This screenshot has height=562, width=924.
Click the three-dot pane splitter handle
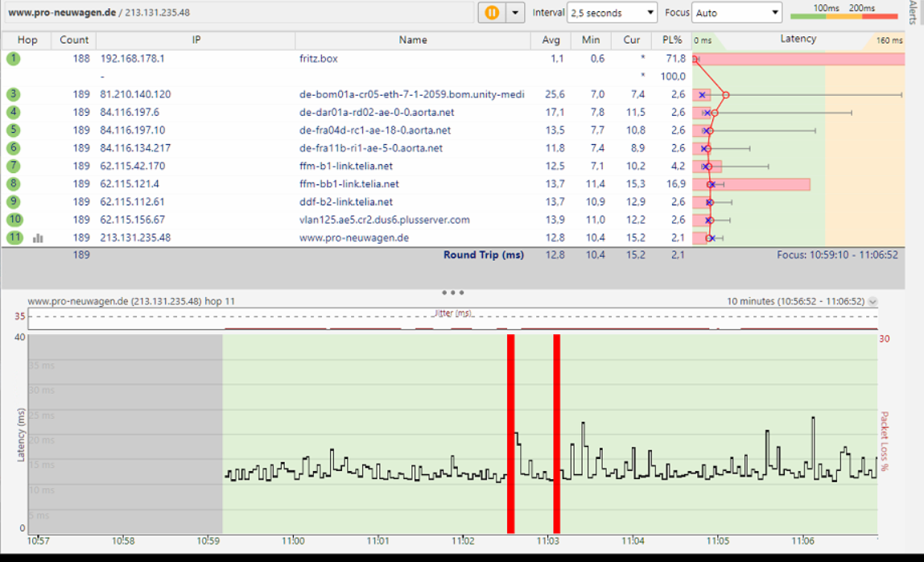452,292
